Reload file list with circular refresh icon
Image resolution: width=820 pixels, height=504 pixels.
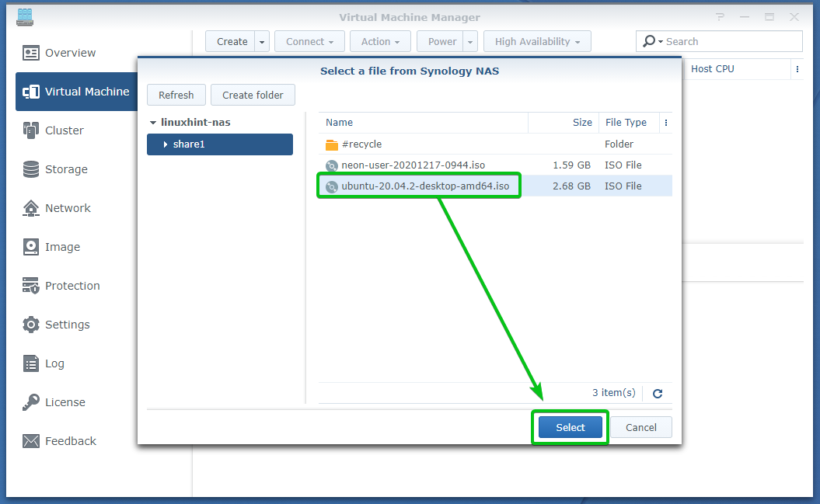coord(658,393)
